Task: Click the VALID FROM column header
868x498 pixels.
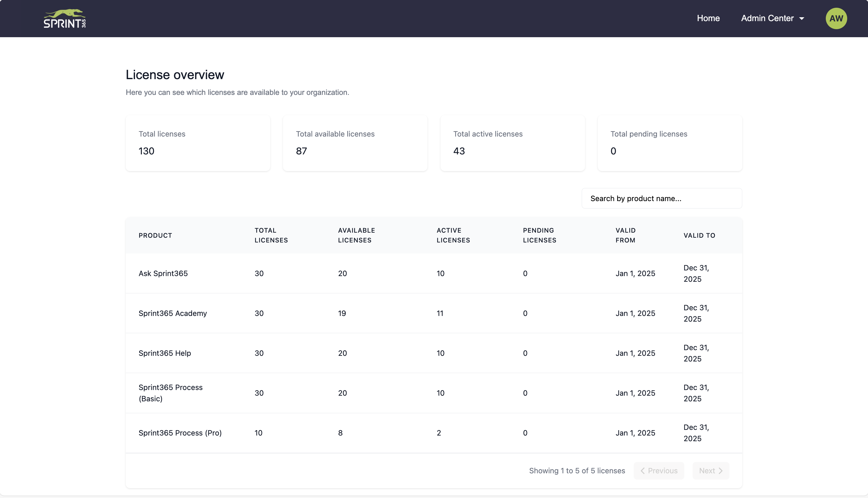Action: 625,235
